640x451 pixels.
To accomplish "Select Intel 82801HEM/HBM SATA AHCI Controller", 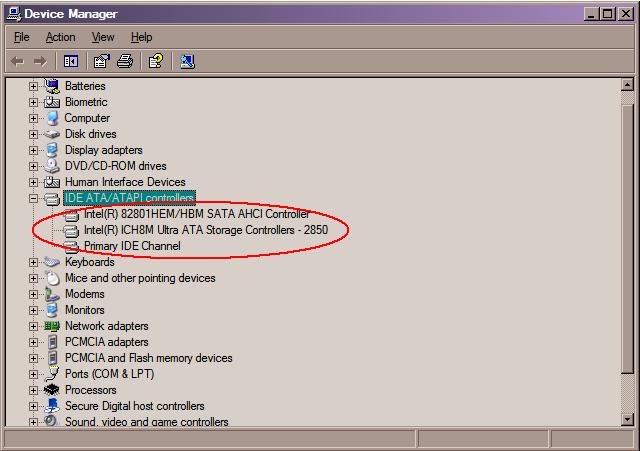I will point(197,214).
